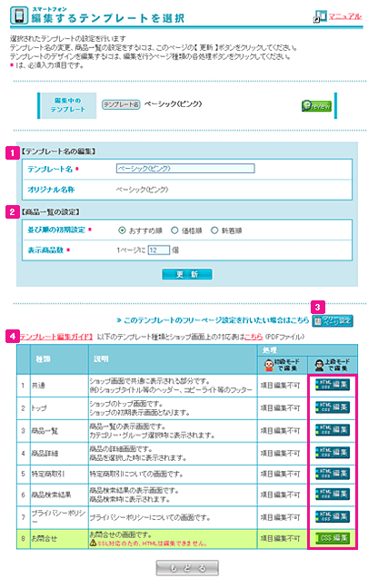This screenshot has height=588, width=368.
Task: Click HTML/CSS 編集 for プライバシーポリシー row
Action: 333,516
